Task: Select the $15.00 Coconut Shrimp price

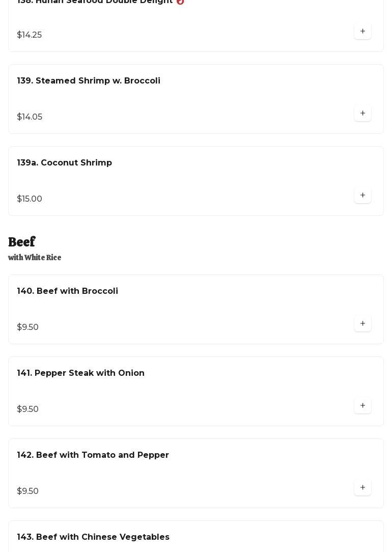Action: (x=30, y=199)
